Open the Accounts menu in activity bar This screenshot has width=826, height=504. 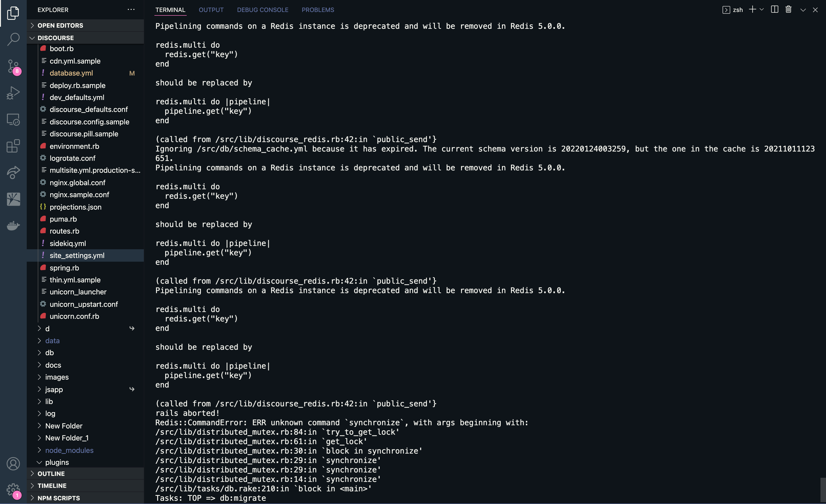pyautogui.click(x=13, y=464)
